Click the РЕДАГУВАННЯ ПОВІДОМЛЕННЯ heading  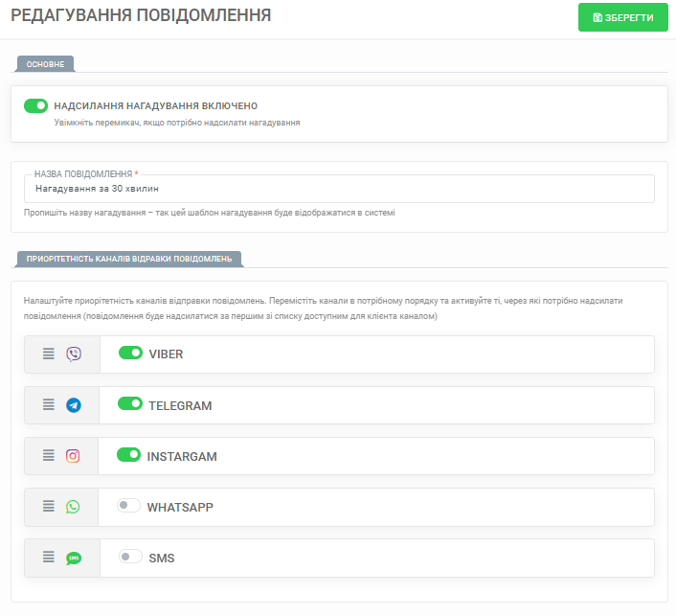pyautogui.click(x=141, y=15)
